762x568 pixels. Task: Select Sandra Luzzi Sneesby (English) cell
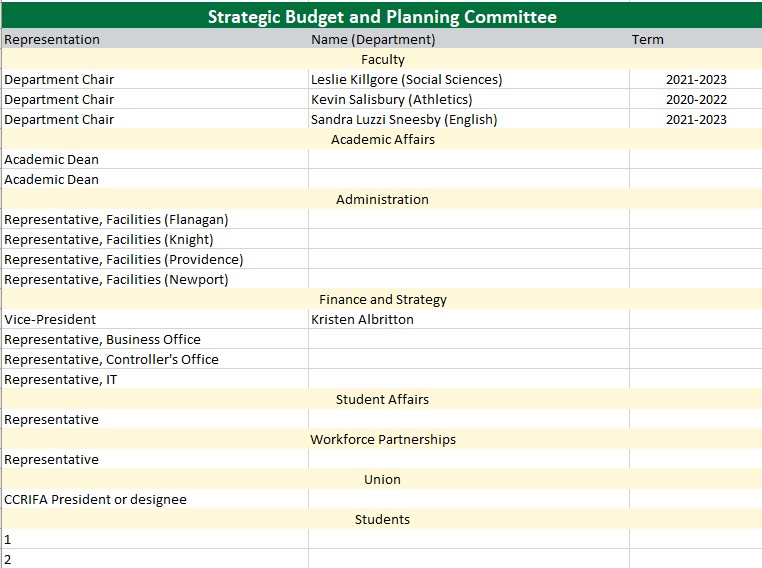[x=404, y=120]
